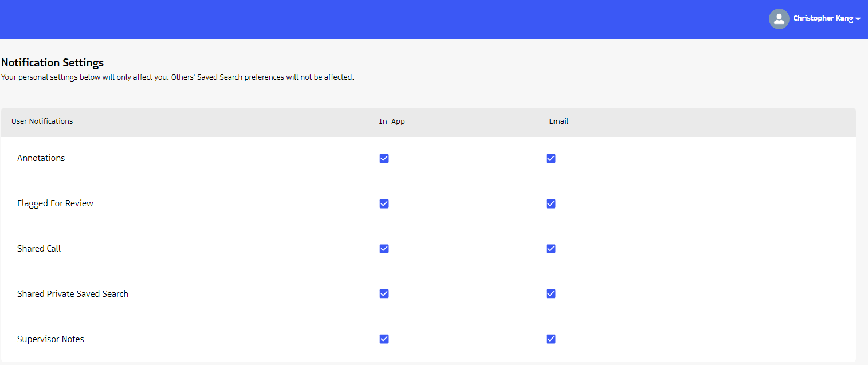Image resolution: width=868 pixels, height=365 pixels.
Task: Disable In-App notifications for Supervisor Notes
Action: click(x=384, y=339)
